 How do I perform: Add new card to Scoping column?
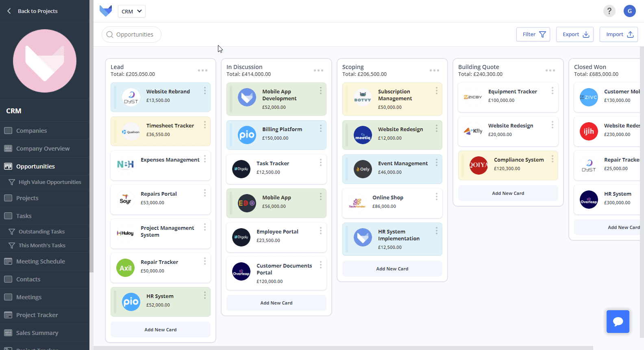[x=392, y=269]
